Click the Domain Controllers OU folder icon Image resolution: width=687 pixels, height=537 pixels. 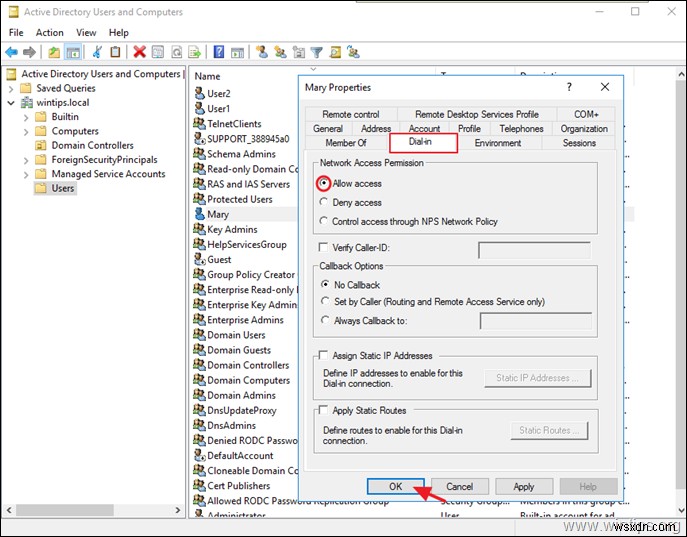tap(40, 145)
